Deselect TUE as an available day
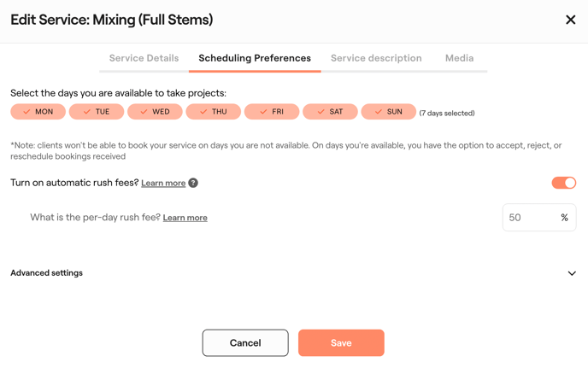Screen dimensions: 588x368 [x=97, y=112]
